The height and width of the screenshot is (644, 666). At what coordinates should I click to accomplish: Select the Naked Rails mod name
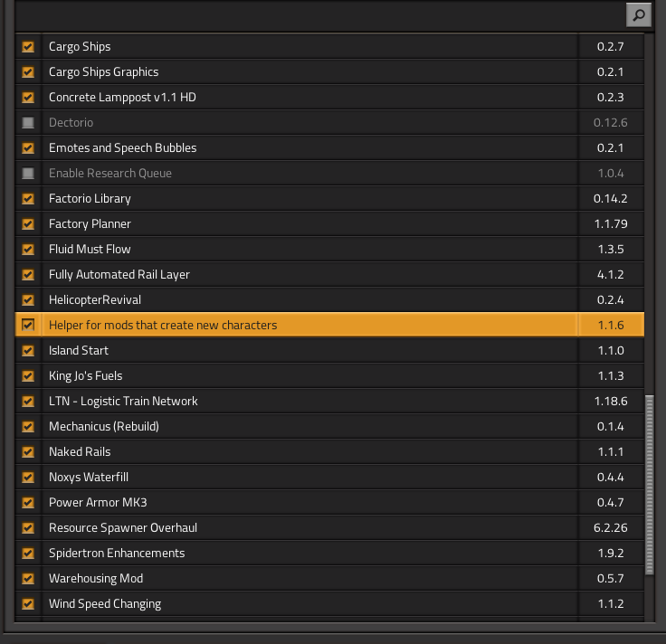coord(80,451)
